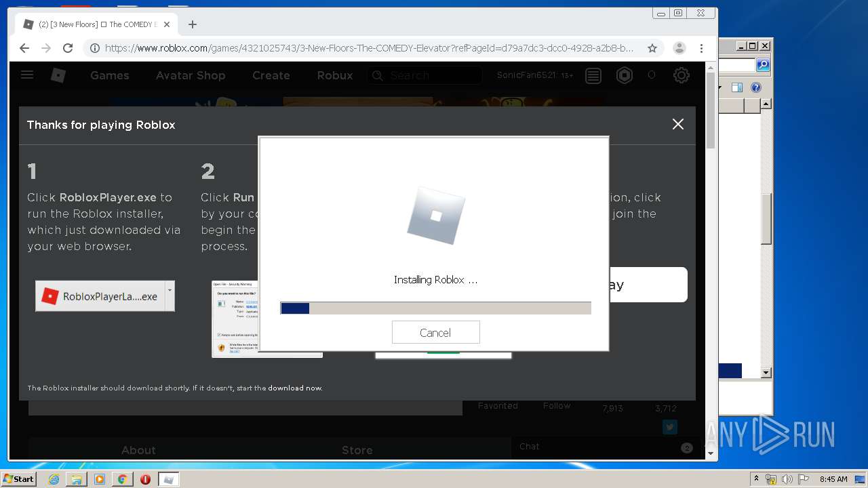Click the Chrome address bar URL
The height and width of the screenshot is (488, 868).
pos(369,48)
